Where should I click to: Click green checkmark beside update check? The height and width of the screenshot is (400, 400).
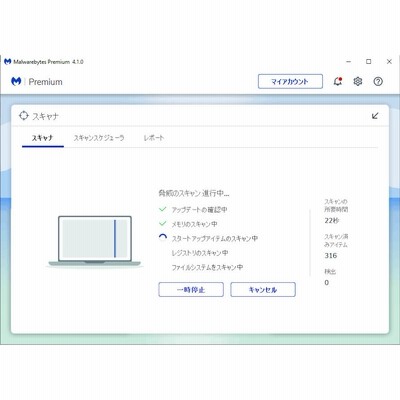tap(163, 209)
